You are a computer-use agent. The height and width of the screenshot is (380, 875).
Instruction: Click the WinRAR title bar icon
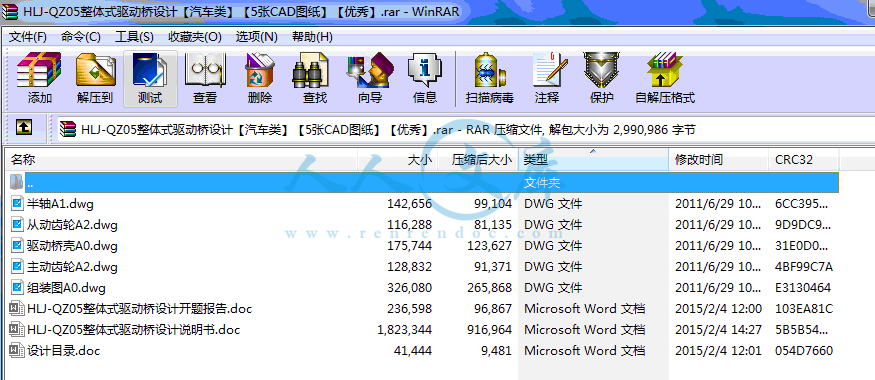pyautogui.click(x=10, y=11)
